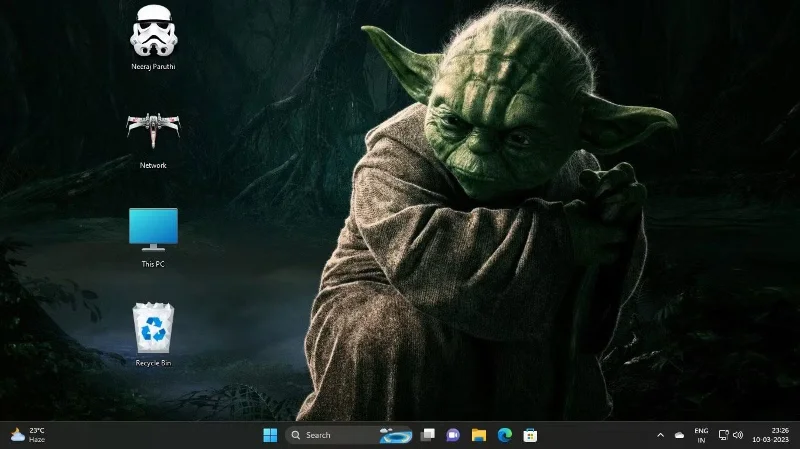The height and width of the screenshot is (449, 800).
Task: Launch Microsoft Edge from the taskbar
Action: tap(505, 435)
